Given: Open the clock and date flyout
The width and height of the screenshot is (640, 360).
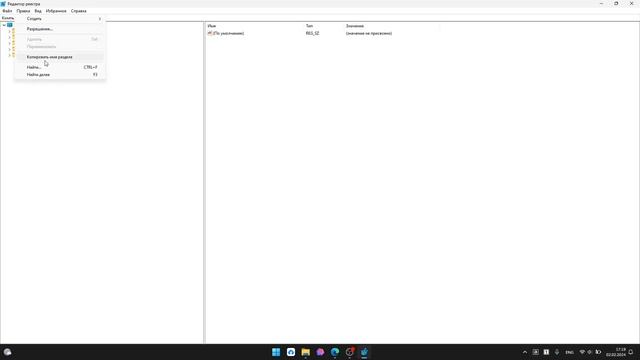Looking at the screenshot, I should coord(616,352).
